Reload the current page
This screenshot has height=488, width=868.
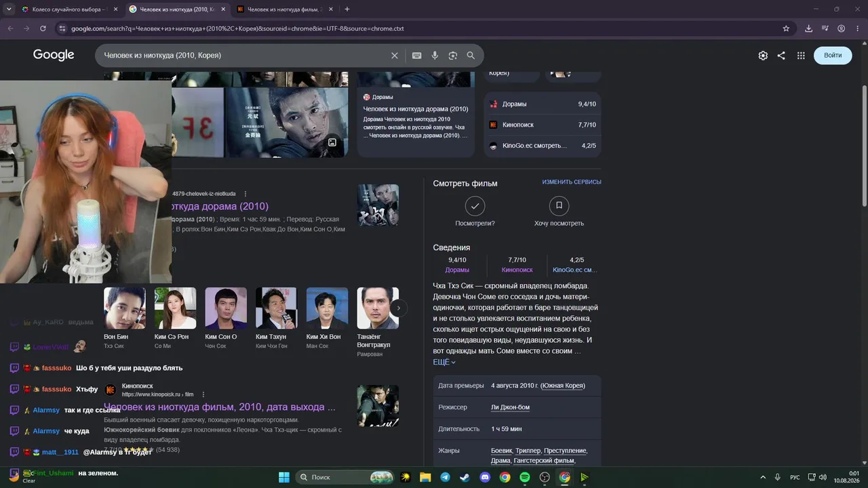tap(43, 28)
